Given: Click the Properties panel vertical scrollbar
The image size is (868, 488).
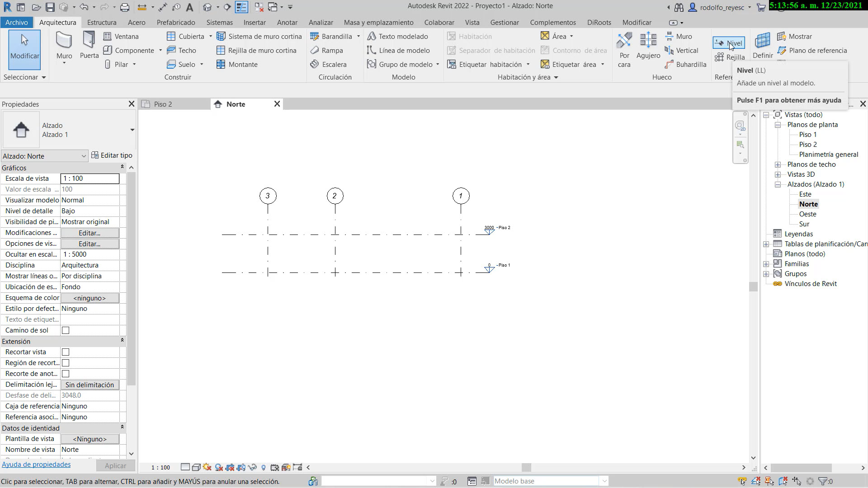Looking at the screenshot, I should pyautogui.click(x=131, y=278).
